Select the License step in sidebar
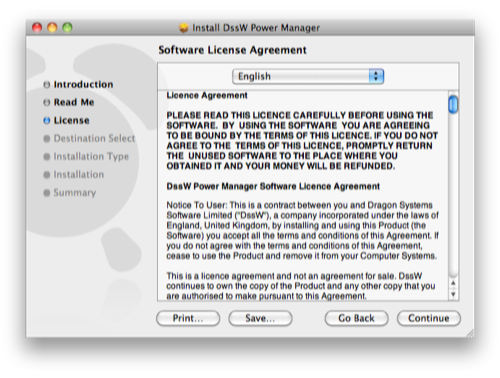This screenshot has height=378, width=500. tap(71, 120)
